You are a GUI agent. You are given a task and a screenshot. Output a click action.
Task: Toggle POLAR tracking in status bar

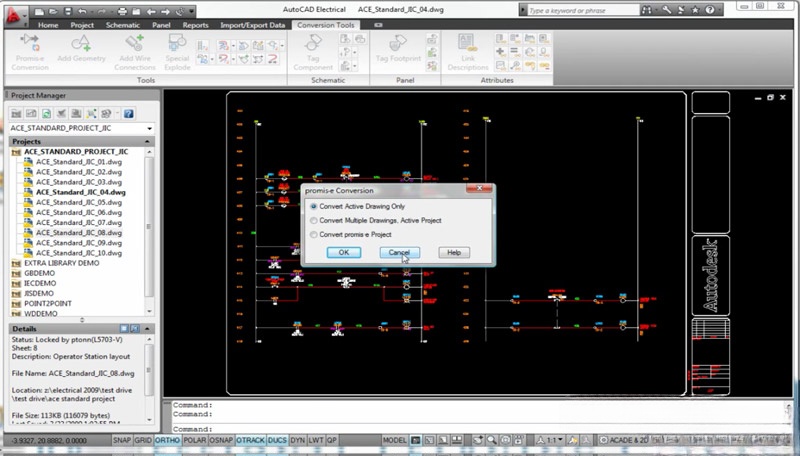(x=194, y=440)
